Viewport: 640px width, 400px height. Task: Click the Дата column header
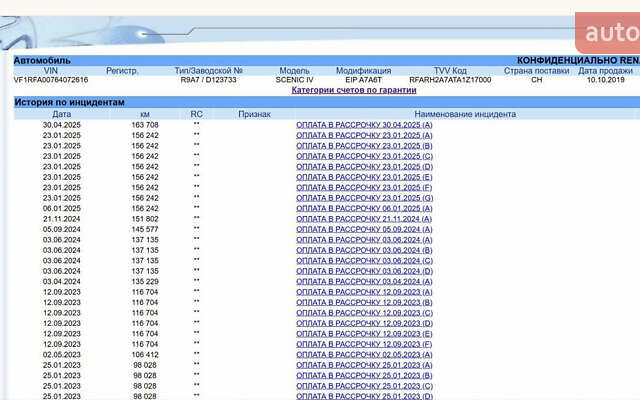point(62,114)
